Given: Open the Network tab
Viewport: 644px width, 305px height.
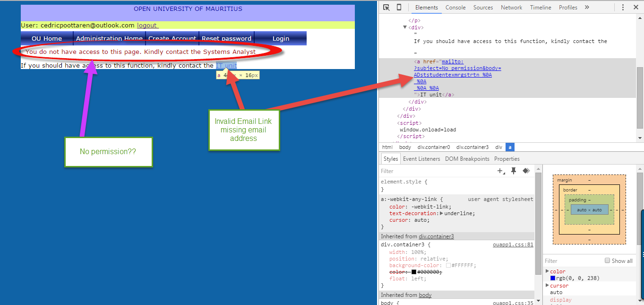Looking at the screenshot, I should tap(512, 8).
